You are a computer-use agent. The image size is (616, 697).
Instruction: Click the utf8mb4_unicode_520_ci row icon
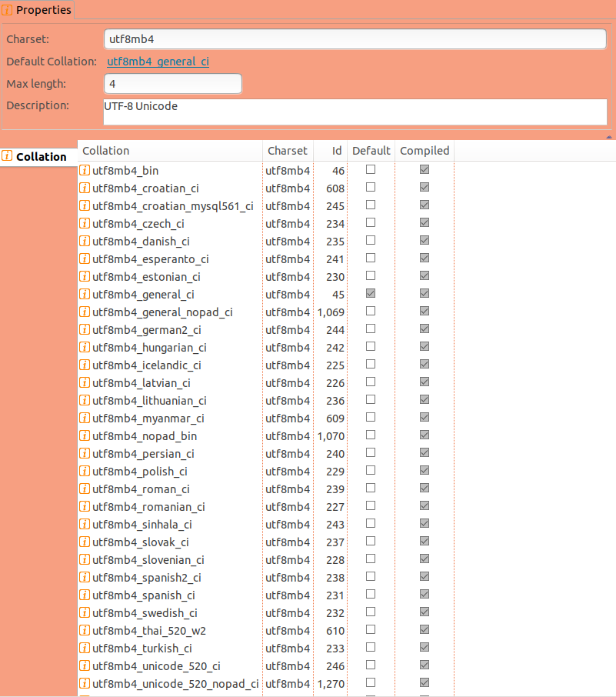pos(85,665)
